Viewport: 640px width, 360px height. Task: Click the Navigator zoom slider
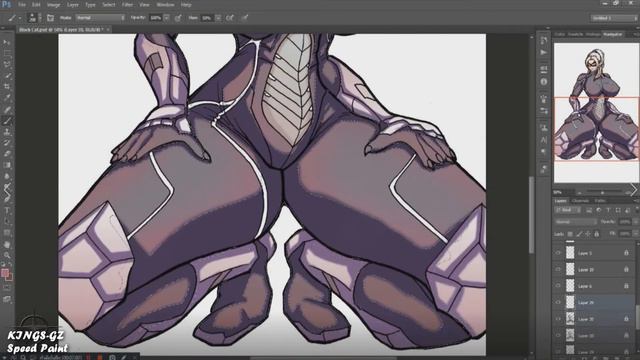click(602, 192)
